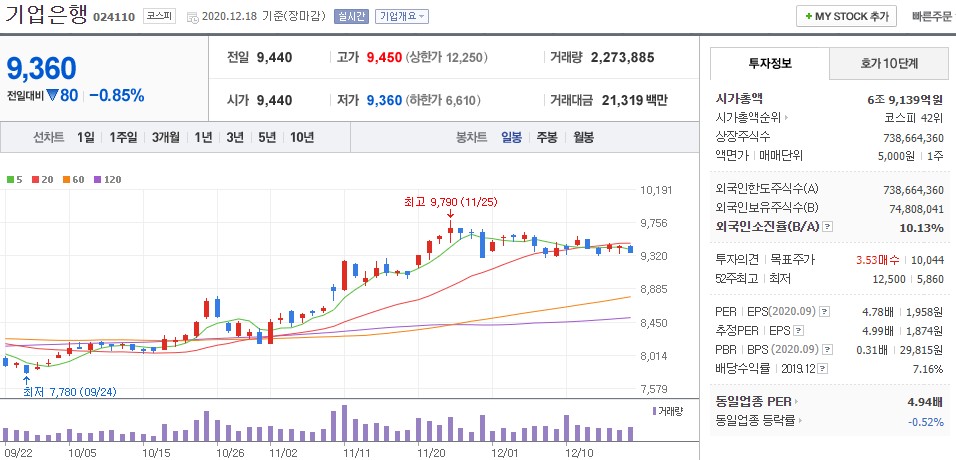
Task: Select the 1일 line chart period
Action: (85, 137)
